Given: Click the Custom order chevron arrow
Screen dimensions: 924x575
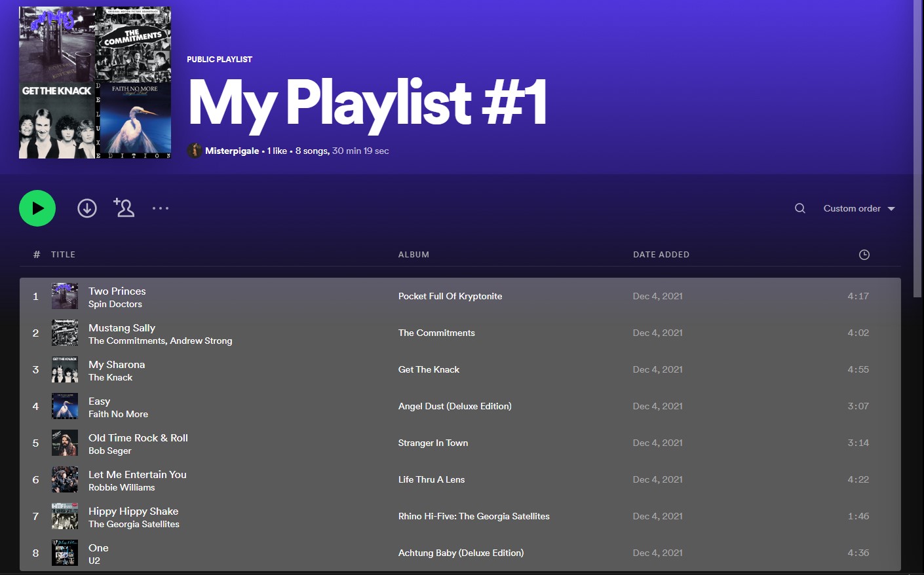Looking at the screenshot, I should pyautogui.click(x=891, y=208).
